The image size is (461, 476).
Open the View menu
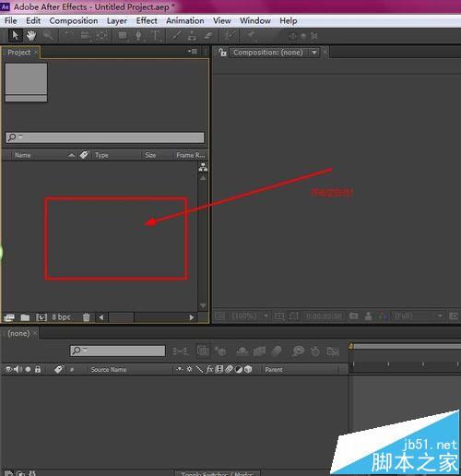222,20
